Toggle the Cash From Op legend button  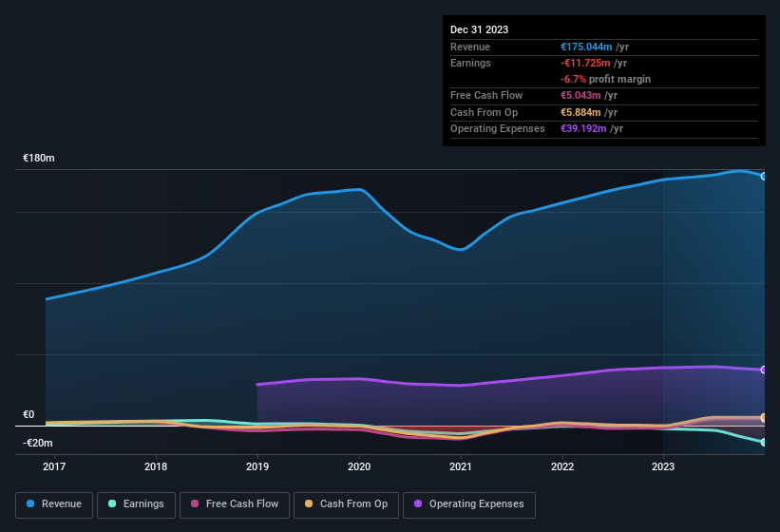345,503
